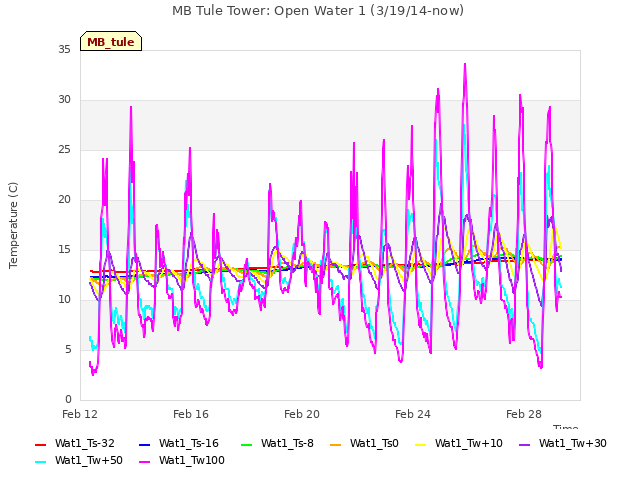Click the Feb 20 x-axis label
Image resolution: width=640 pixels, height=480 pixels.
302,414
